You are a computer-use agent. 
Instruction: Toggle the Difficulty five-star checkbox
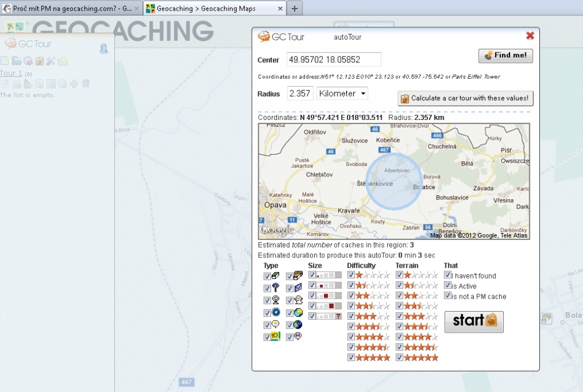[351, 357]
